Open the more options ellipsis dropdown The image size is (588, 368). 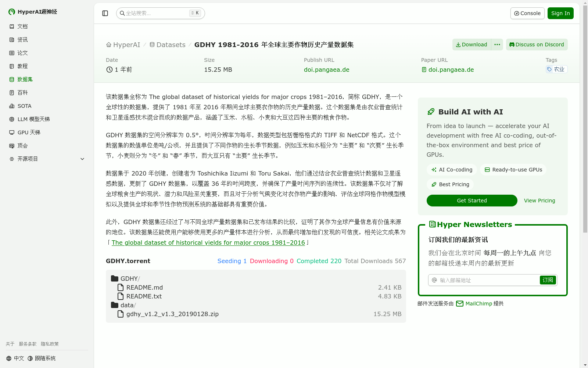pyautogui.click(x=497, y=45)
